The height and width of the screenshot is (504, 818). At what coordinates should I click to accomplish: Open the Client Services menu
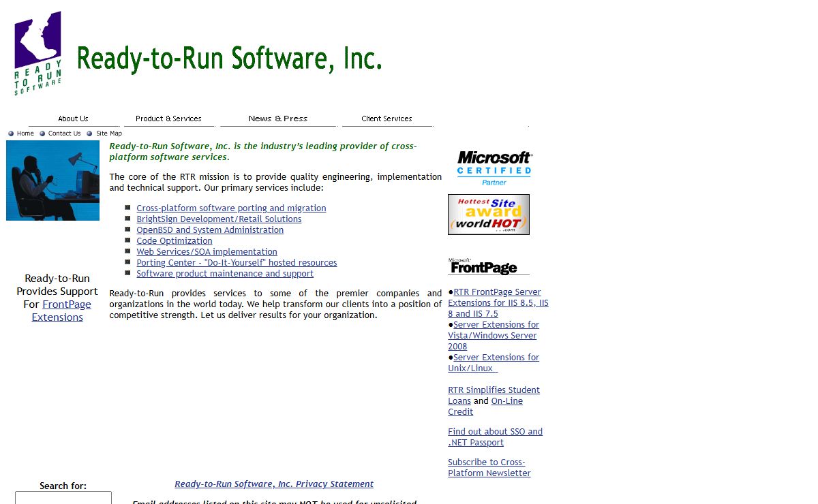pos(387,119)
